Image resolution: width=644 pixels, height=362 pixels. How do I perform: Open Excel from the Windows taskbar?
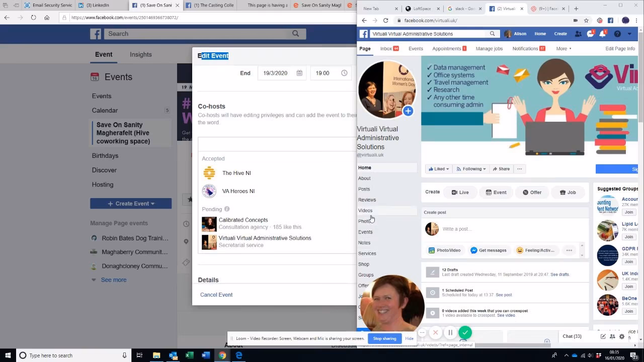tap(189, 355)
